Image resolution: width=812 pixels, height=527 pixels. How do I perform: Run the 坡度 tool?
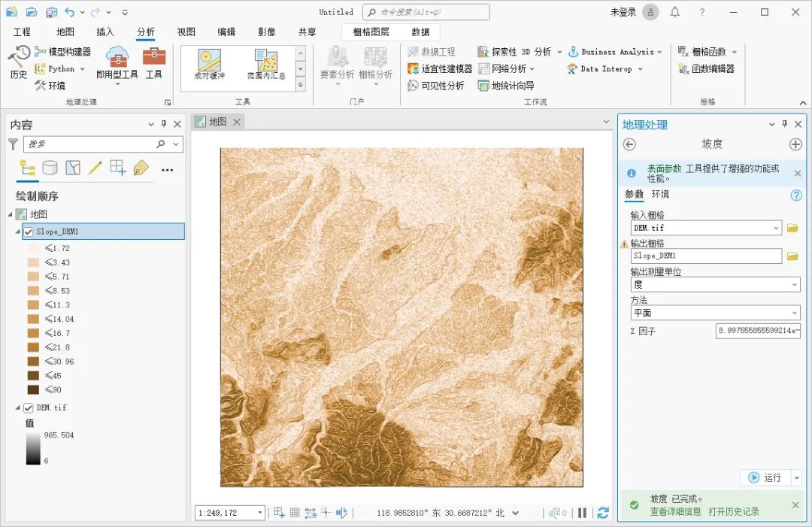[765, 477]
